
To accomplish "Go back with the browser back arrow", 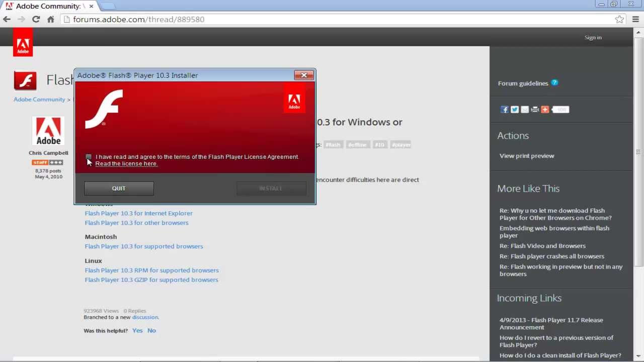I will click(x=7, y=19).
